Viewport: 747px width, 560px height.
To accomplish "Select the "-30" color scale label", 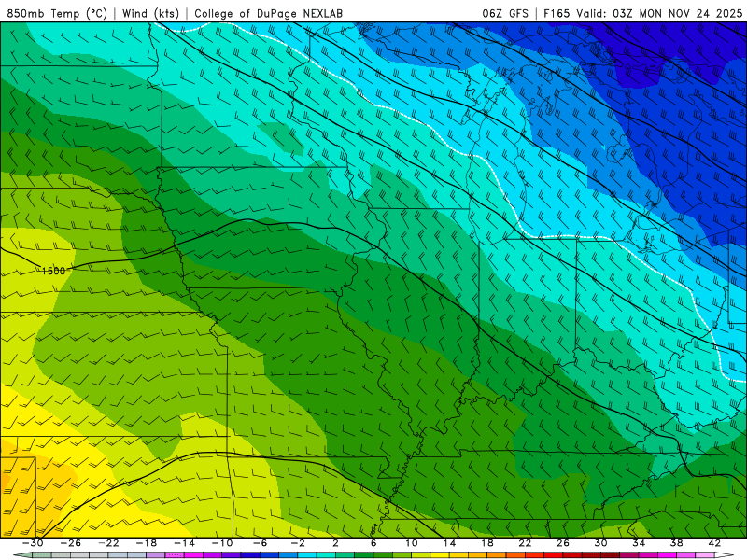I will point(33,543).
